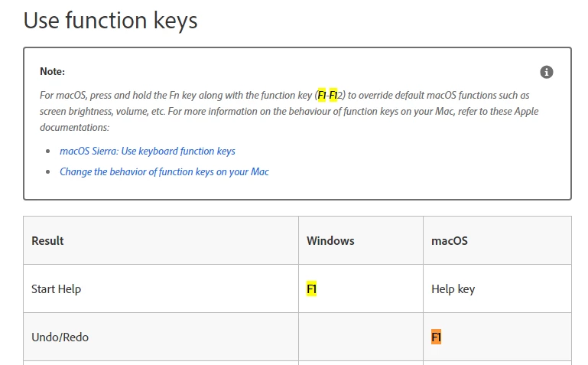
Task: Select the Windows column header
Action: [x=361, y=240]
